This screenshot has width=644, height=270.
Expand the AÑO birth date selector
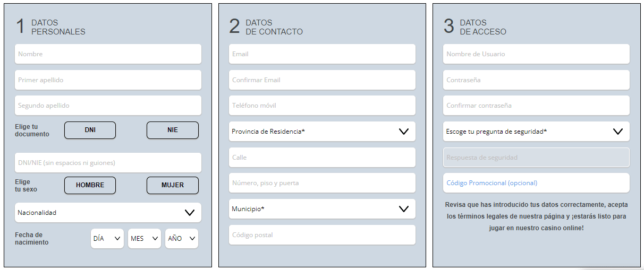[x=181, y=239]
